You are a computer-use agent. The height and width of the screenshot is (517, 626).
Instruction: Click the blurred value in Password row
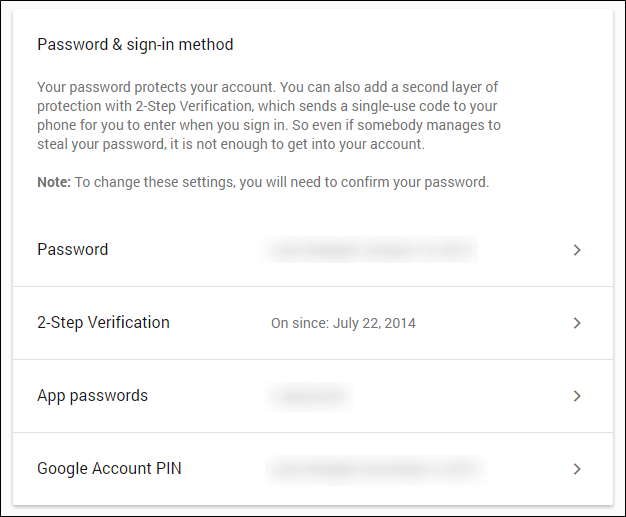tap(369, 250)
